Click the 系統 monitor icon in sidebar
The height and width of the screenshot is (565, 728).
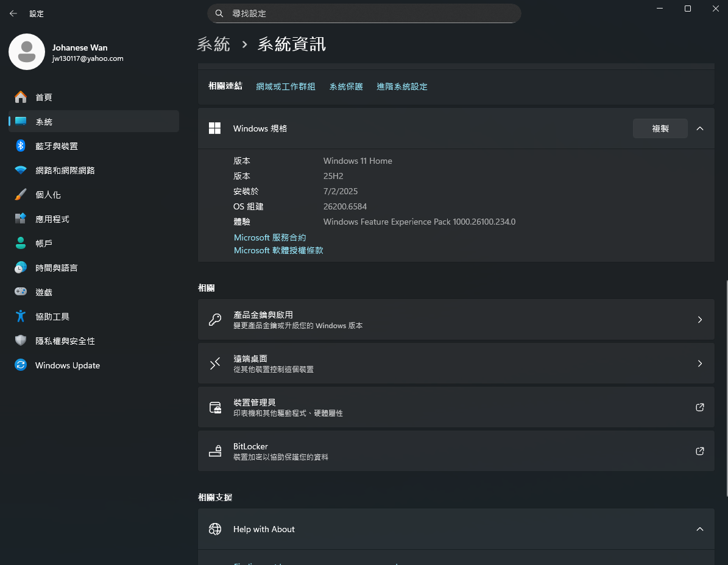[21, 121]
